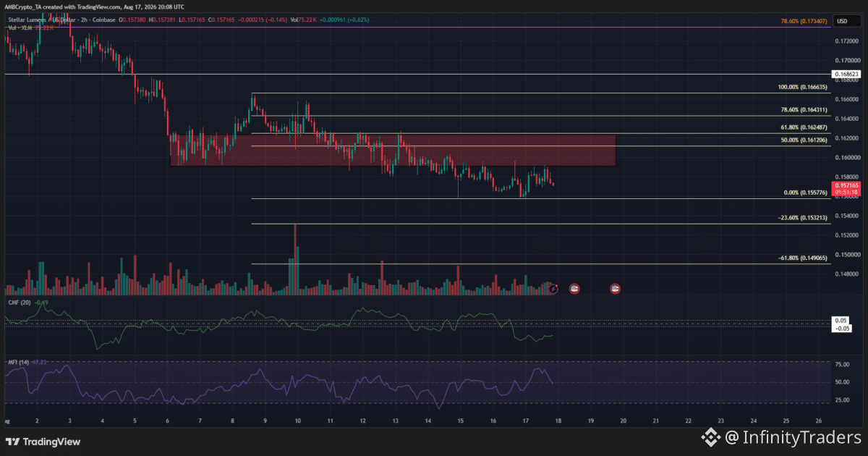This screenshot has height=456, width=868.
Task: Open the US flag event icon beside the lightning icon
Action: [574, 288]
